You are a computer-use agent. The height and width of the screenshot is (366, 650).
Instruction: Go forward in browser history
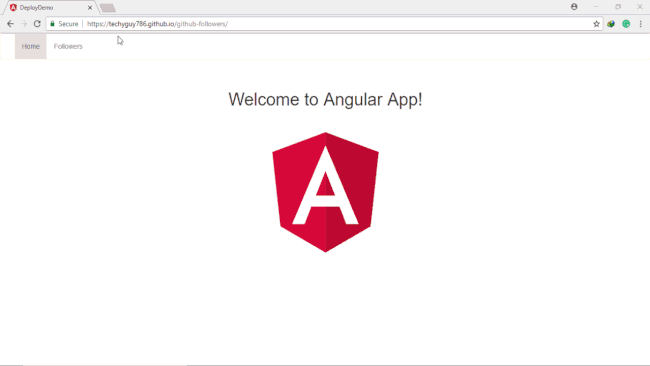click(x=24, y=24)
